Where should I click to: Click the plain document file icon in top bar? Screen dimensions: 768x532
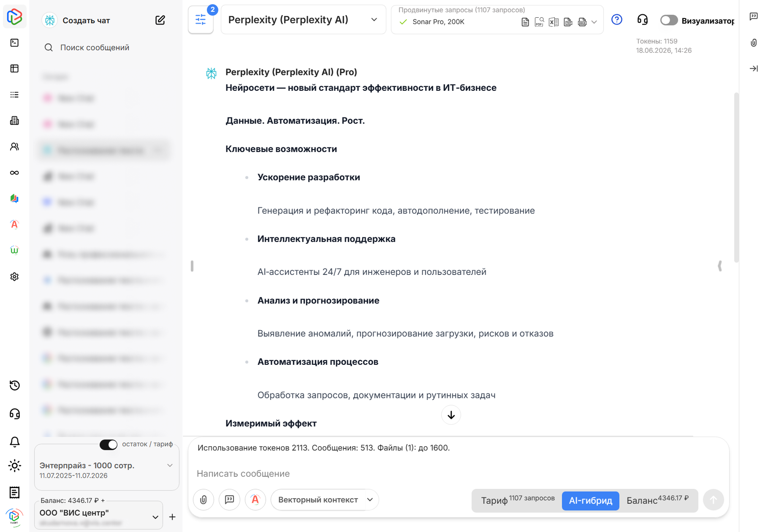pos(525,22)
